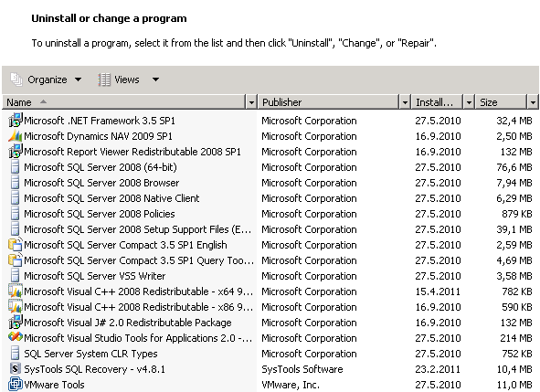Click the SysTools SQL Recovery icon
This screenshot has height=392, width=540.
coord(16,369)
